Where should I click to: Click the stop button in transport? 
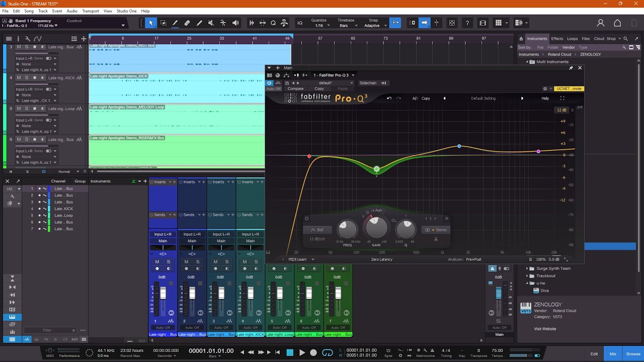290,352
